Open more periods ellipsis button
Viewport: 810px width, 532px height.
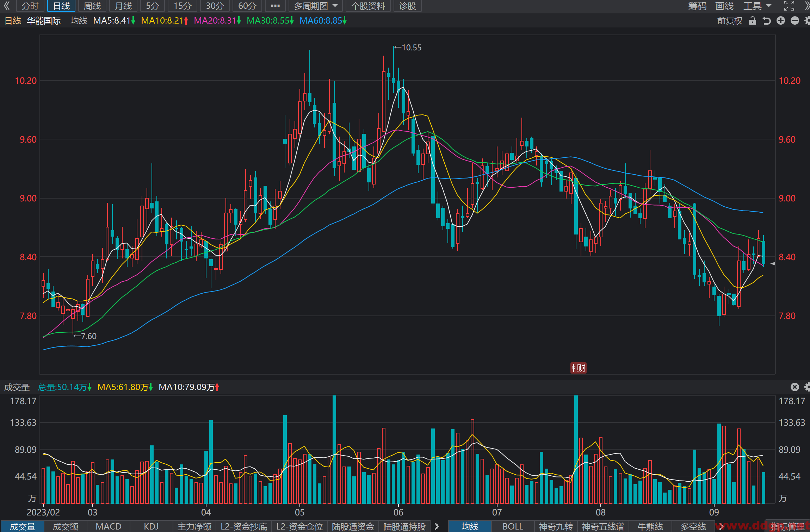tap(275, 6)
